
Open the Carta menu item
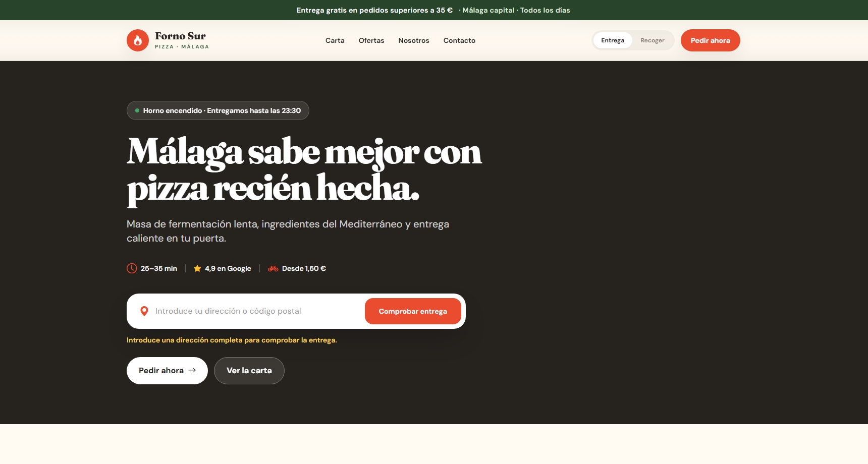click(335, 40)
